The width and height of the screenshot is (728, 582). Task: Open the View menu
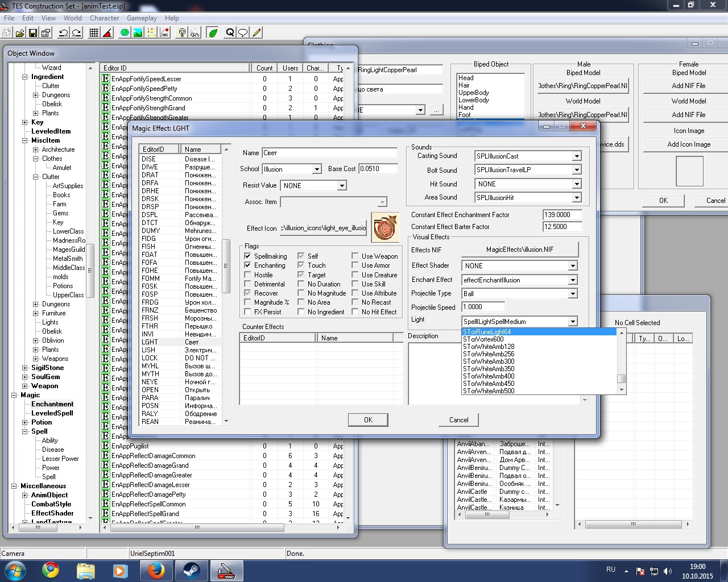(x=48, y=18)
